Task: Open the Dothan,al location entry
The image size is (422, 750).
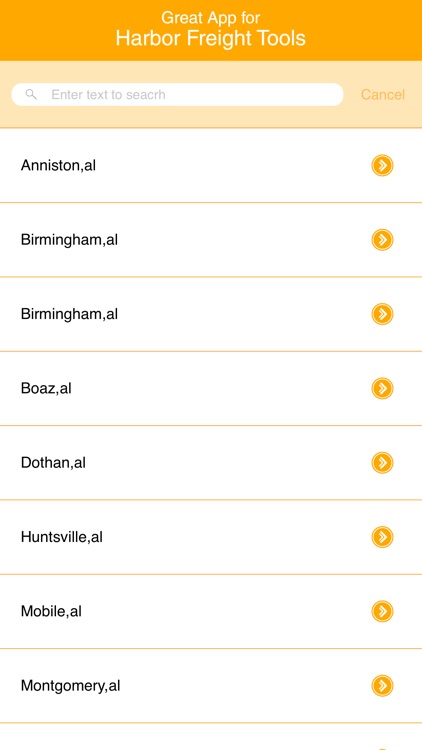Action: [211, 463]
